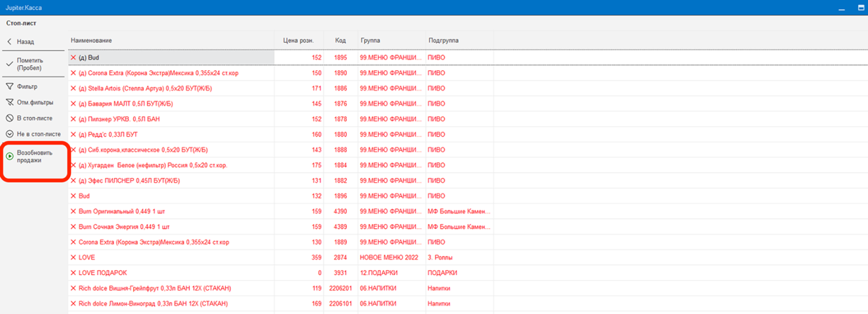Cancel filters with Отм.фильтры
This screenshot has width=868, height=314.
(x=32, y=102)
